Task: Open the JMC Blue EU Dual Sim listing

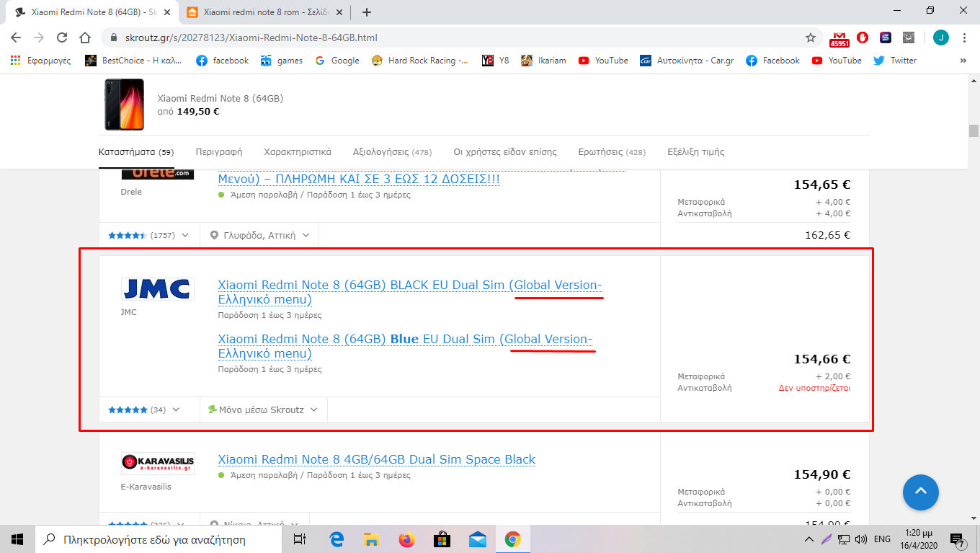Action: [406, 346]
